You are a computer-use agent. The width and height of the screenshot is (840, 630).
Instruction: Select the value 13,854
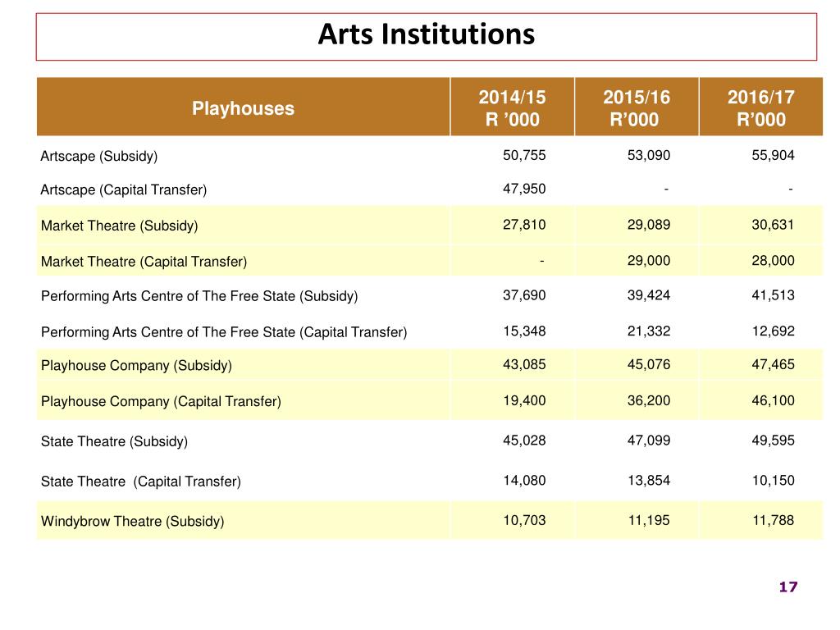[x=649, y=481]
